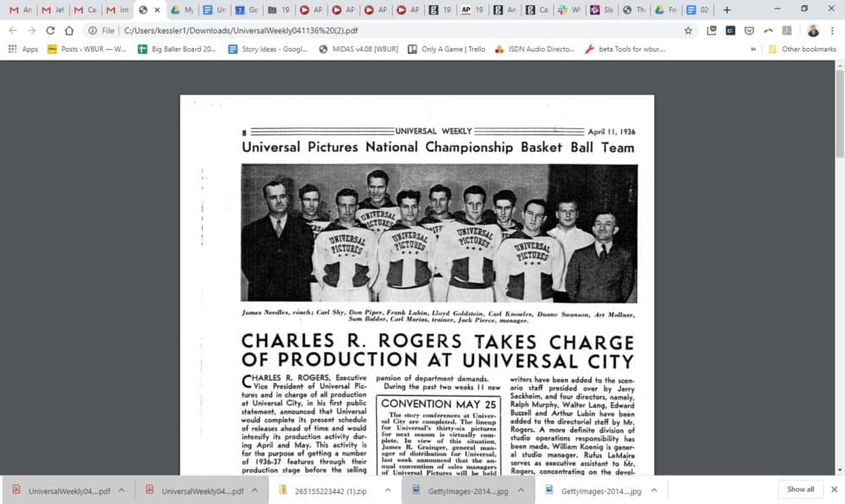Open the Chrome menu (three dots)
845x504 pixels.
tap(832, 30)
